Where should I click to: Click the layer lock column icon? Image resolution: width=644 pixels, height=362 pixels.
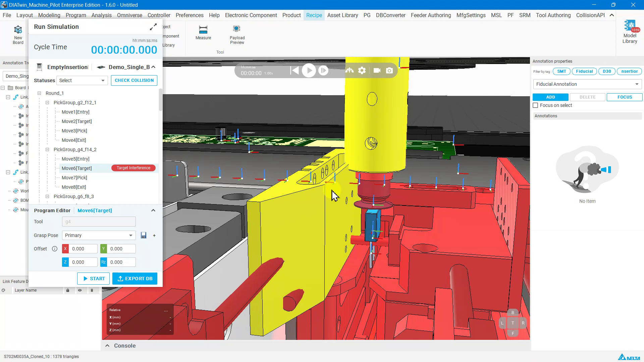tap(68, 290)
